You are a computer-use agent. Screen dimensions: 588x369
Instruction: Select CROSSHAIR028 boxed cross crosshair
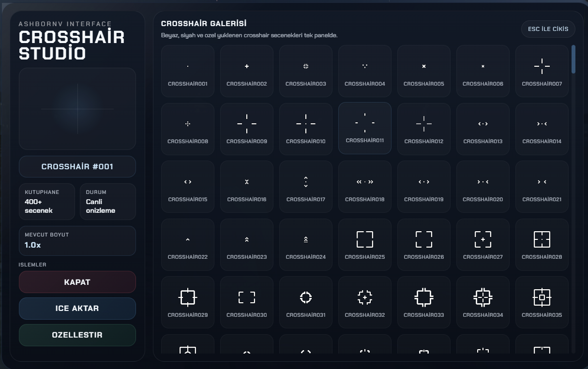click(542, 244)
